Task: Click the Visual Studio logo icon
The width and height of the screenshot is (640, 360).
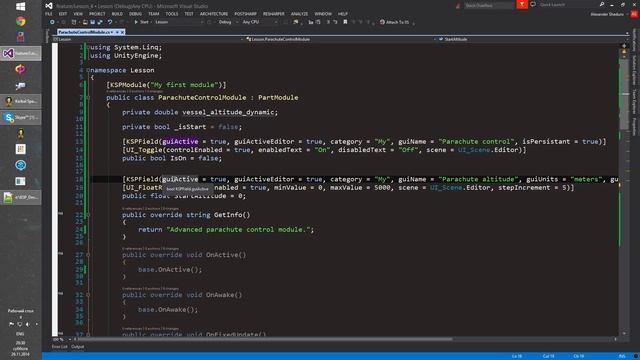Action: pyautogui.click(x=49, y=6)
